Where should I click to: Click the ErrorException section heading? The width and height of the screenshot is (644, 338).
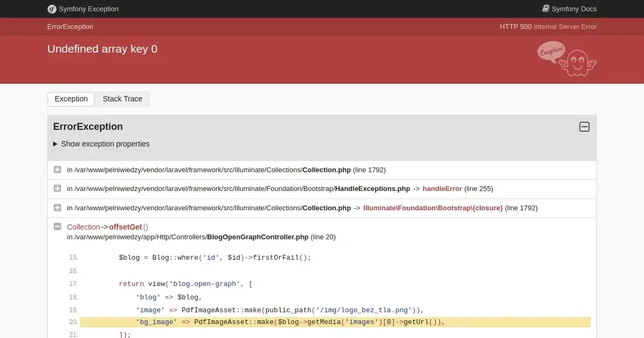[88, 127]
